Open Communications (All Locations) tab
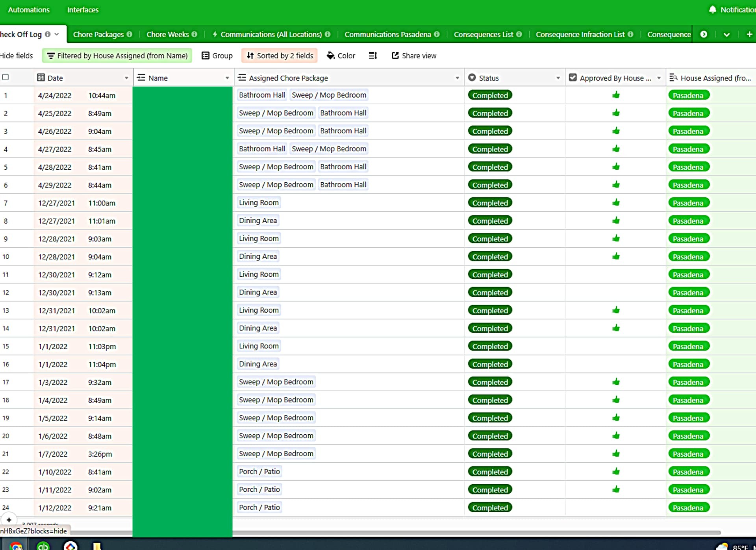The image size is (756, 550). [x=271, y=34]
